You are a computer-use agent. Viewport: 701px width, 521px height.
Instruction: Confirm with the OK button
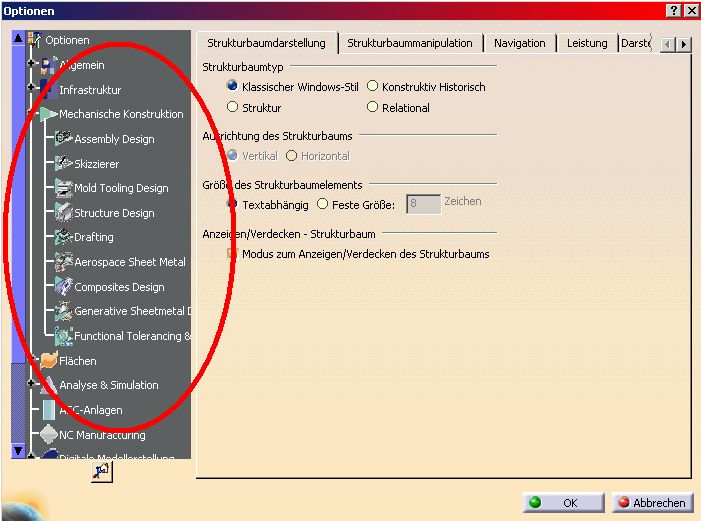[563, 503]
